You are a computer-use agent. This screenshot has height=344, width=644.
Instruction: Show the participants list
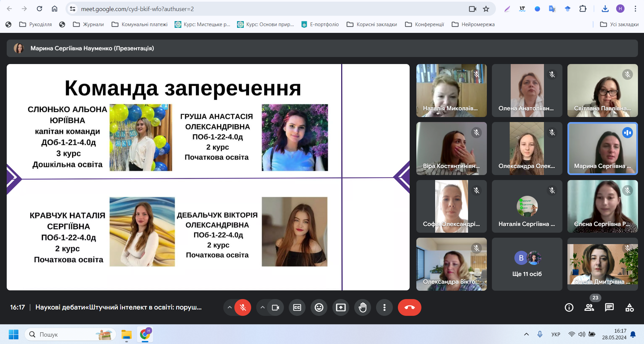coord(589,307)
